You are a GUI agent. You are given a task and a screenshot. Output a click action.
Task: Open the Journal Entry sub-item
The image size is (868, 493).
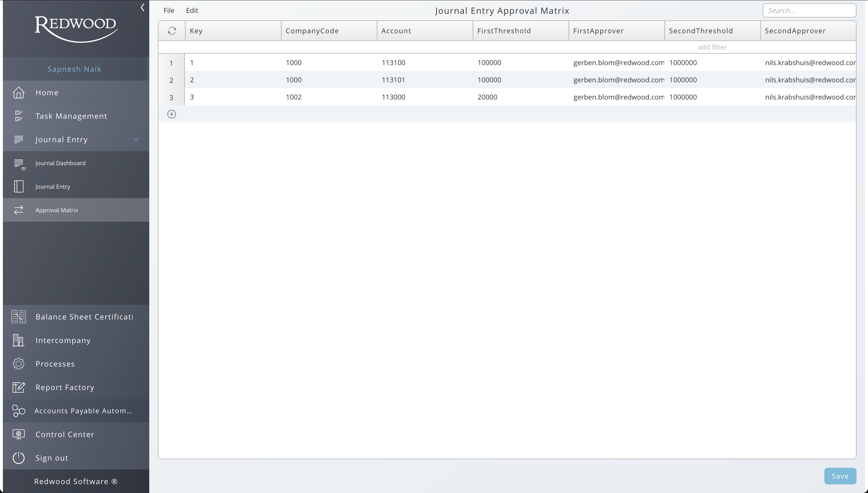coord(76,187)
